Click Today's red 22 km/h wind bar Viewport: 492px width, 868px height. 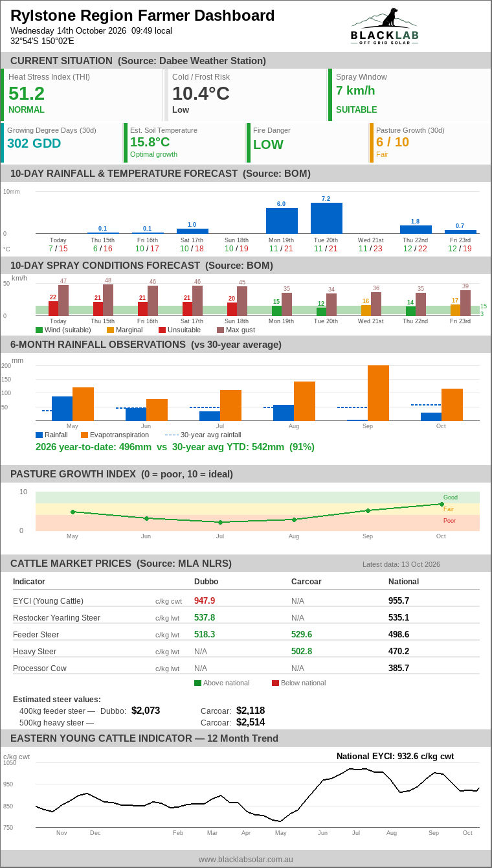[53, 308]
